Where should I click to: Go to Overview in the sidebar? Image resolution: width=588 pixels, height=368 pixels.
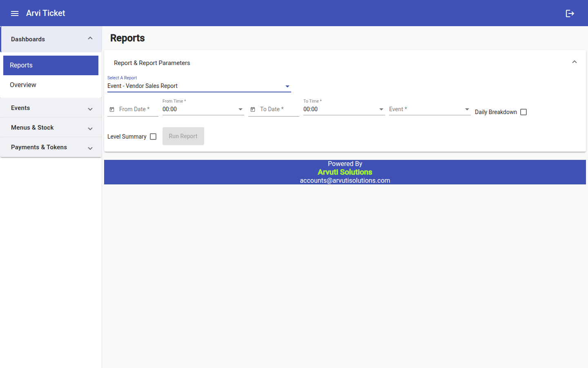[51, 85]
